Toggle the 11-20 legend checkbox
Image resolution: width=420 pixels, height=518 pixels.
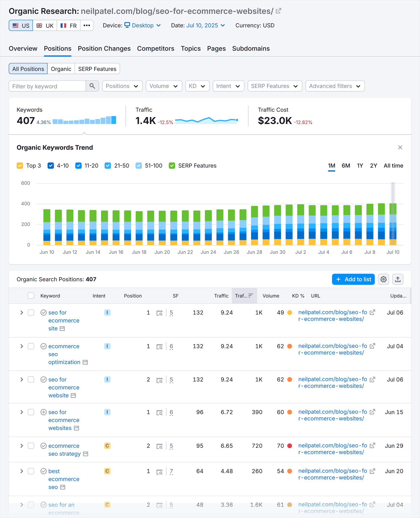(x=78, y=166)
